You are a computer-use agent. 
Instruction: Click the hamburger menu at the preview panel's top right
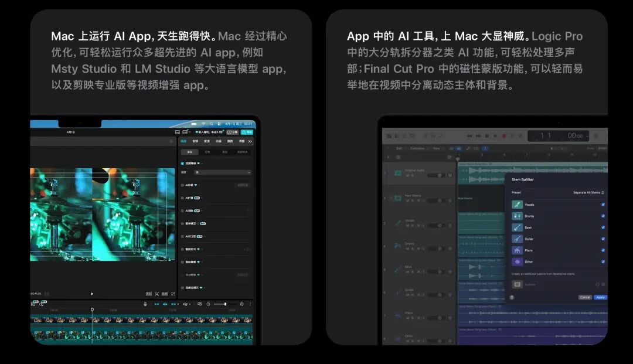(x=171, y=141)
